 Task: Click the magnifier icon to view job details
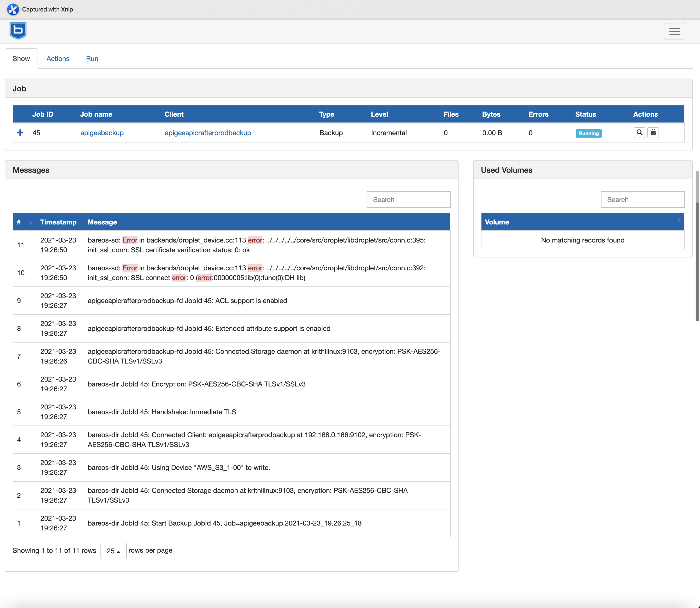(639, 133)
